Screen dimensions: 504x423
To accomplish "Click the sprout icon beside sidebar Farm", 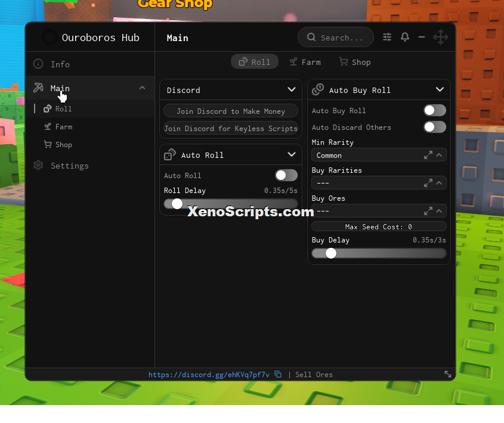I will pyautogui.click(x=48, y=126).
